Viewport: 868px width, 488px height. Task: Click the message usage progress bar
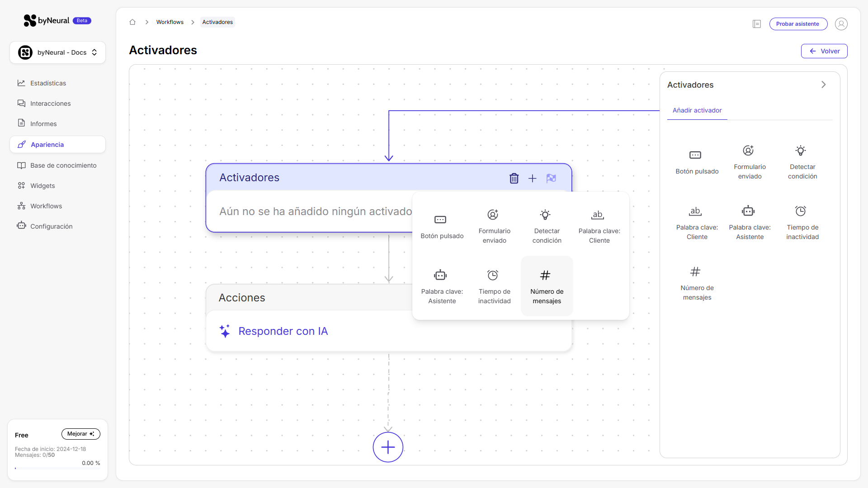(57, 469)
